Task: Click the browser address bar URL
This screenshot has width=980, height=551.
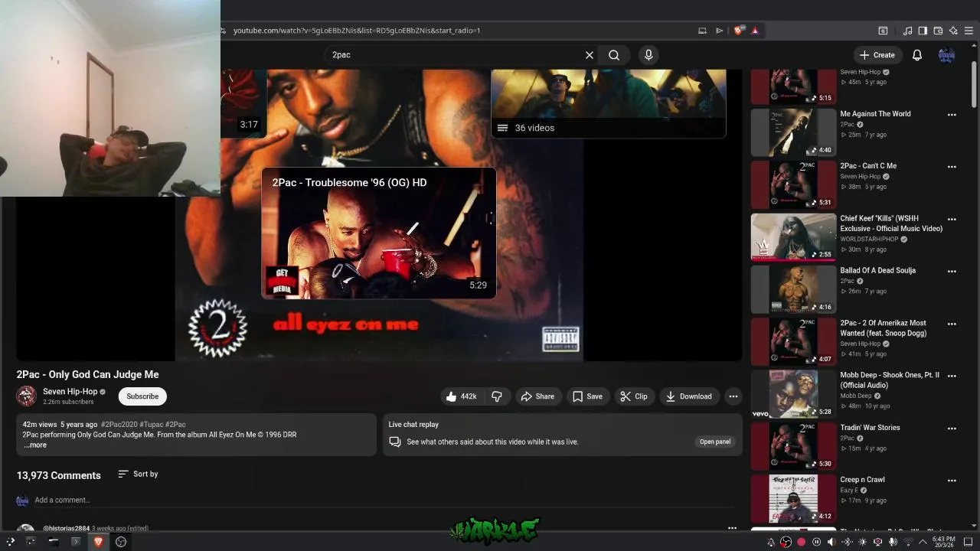Action: tap(357, 31)
